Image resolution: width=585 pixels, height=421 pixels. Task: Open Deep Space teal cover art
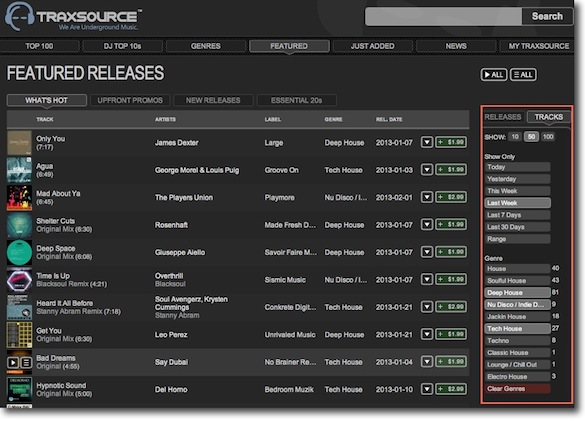point(19,252)
